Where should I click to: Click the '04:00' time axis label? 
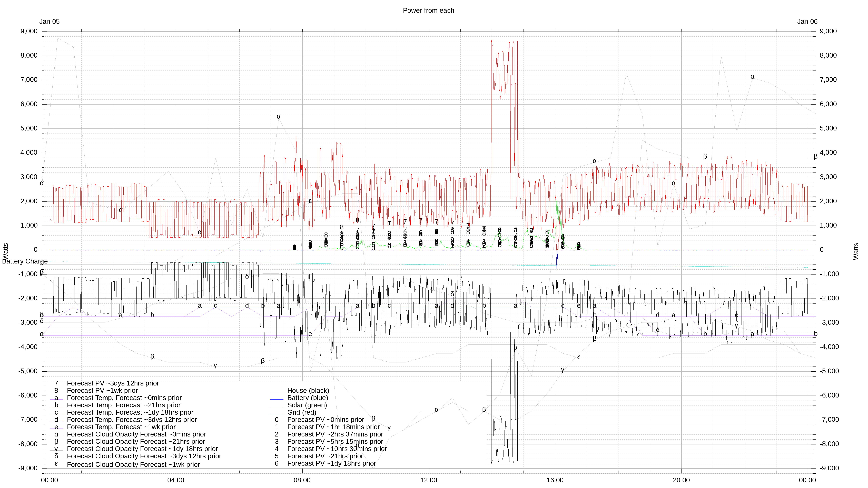click(176, 480)
